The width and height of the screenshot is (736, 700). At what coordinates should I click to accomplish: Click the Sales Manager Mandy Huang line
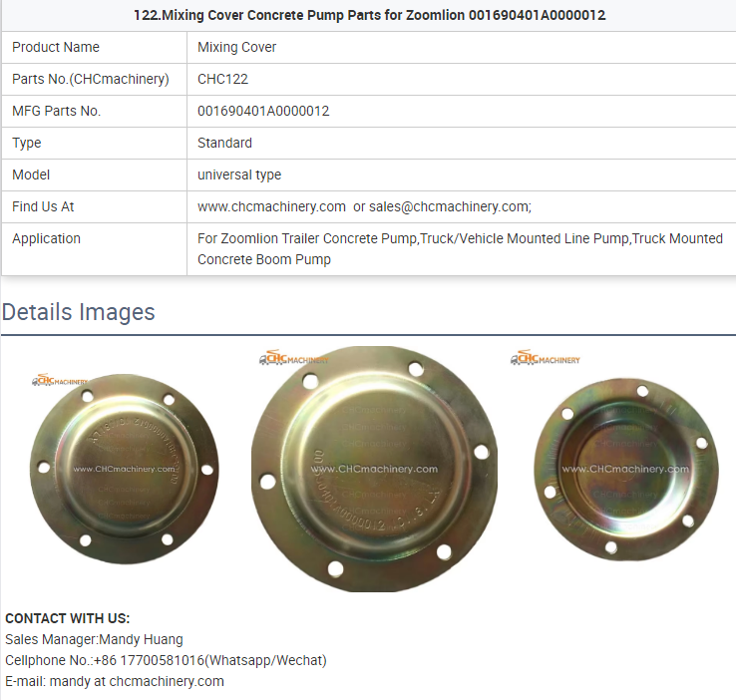pyautogui.click(x=94, y=639)
